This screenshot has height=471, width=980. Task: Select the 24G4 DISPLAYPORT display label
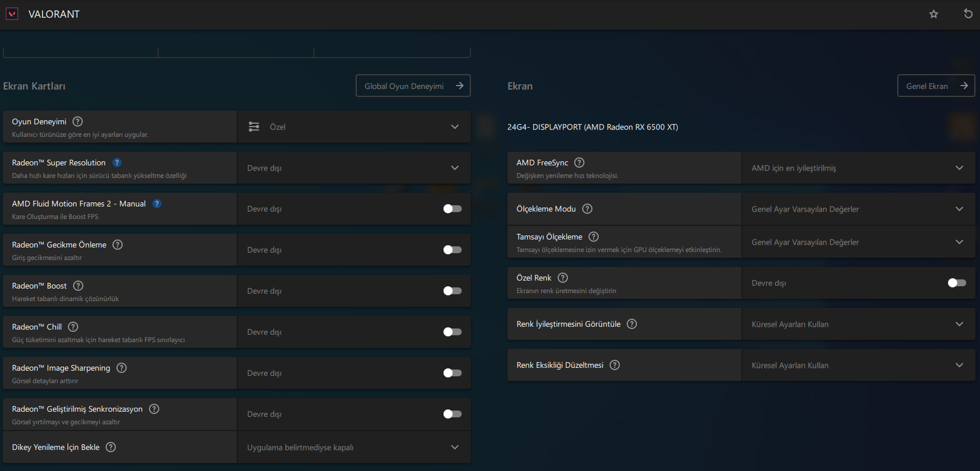tap(592, 127)
